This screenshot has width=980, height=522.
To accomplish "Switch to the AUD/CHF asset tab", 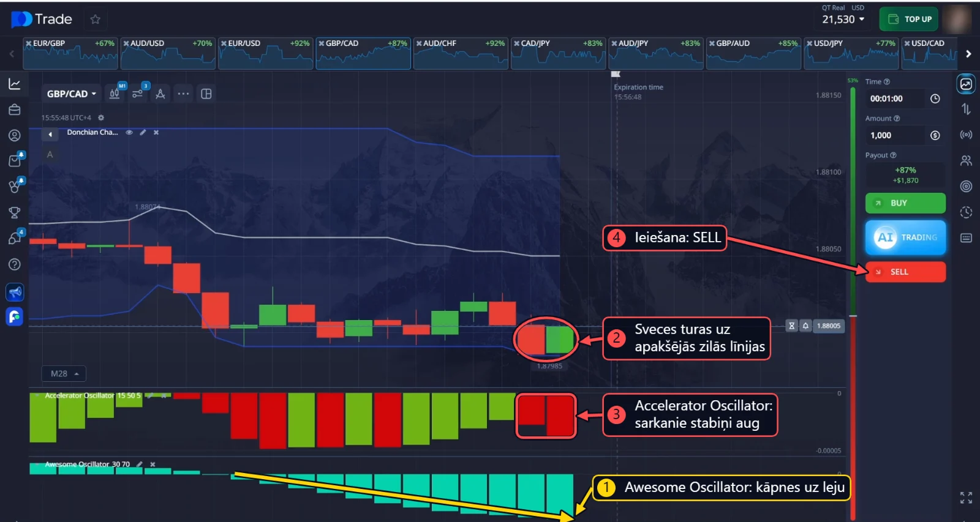I will click(461, 53).
